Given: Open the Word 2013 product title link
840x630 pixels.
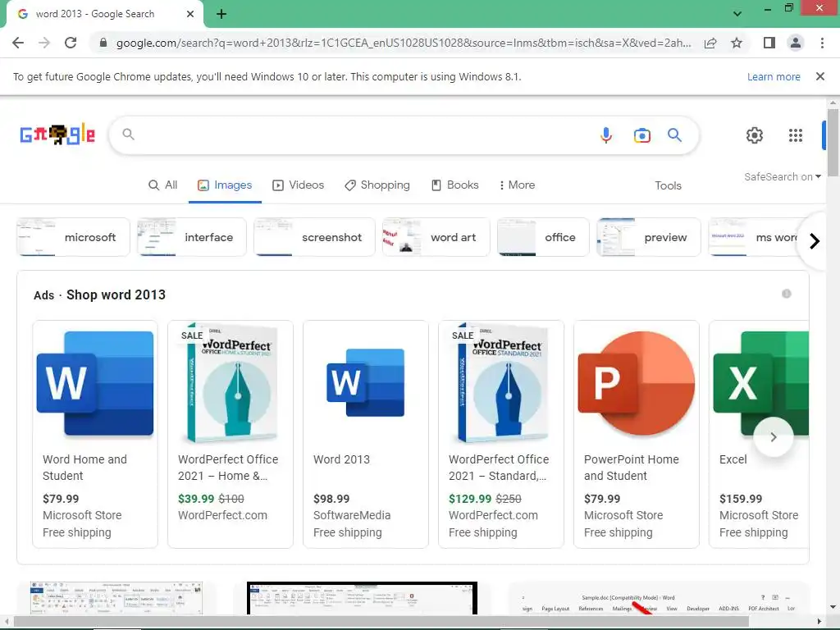Looking at the screenshot, I should (341, 459).
